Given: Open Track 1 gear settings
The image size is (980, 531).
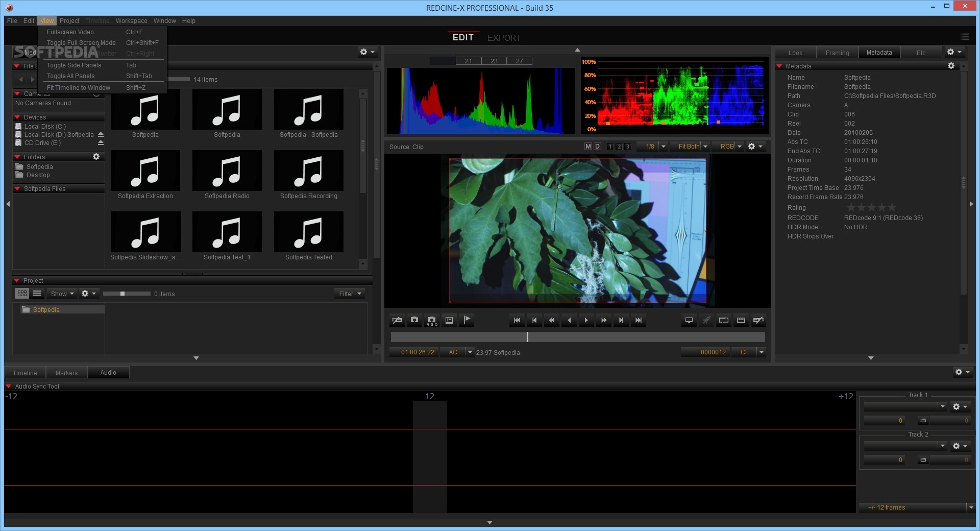Looking at the screenshot, I should pyautogui.click(x=960, y=407).
